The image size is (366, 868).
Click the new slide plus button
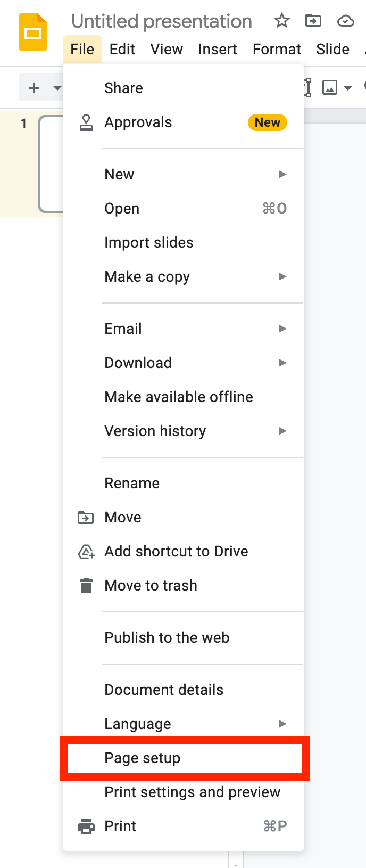tap(34, 88)
